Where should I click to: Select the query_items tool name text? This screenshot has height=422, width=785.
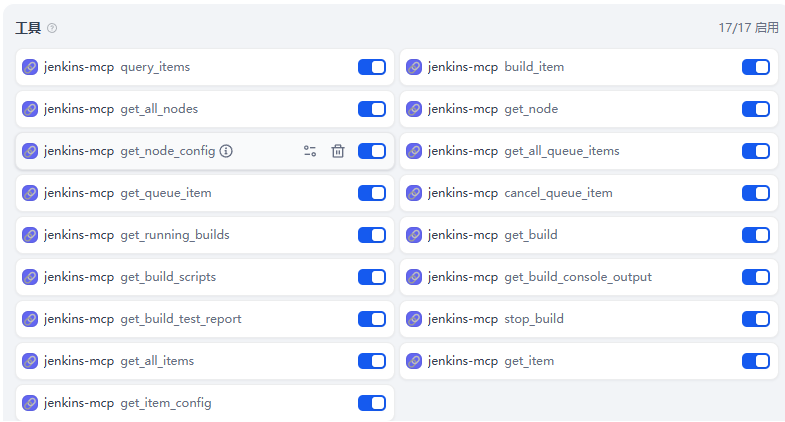click(155, 67)
